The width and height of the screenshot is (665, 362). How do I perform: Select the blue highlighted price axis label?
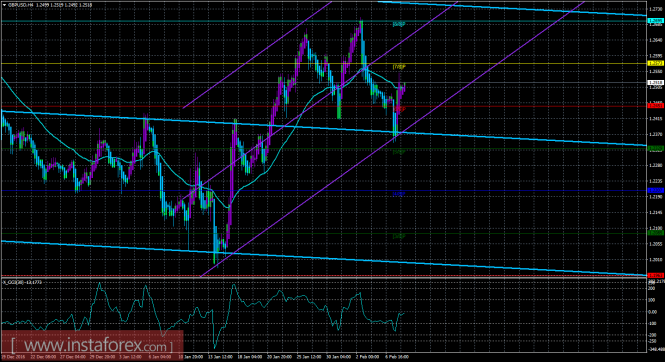click(655, 191)
